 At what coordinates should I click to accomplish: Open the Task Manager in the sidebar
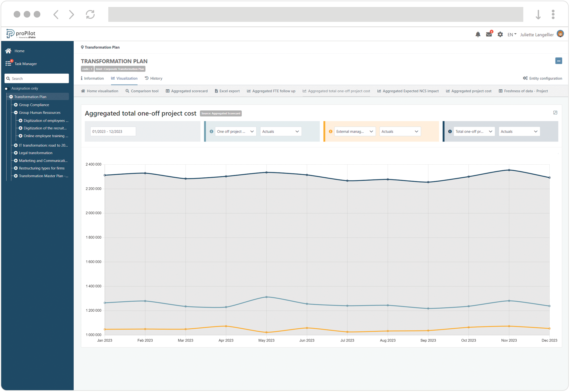[25, 64]
